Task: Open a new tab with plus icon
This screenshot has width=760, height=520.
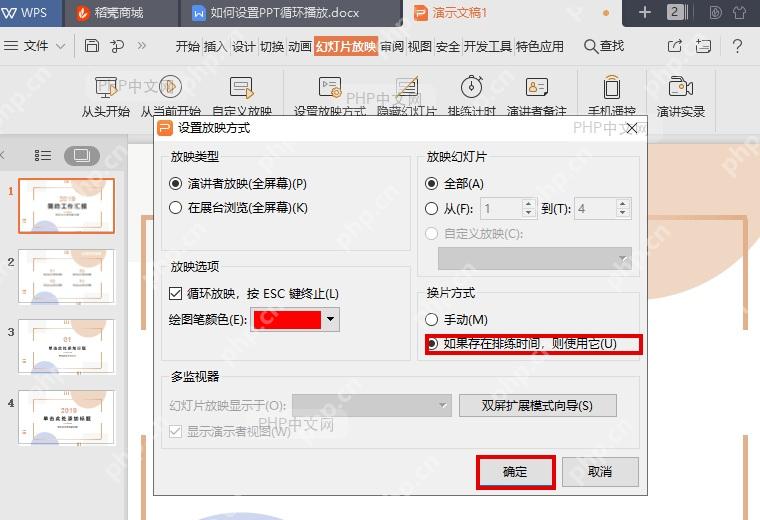Action: point(645,12)
